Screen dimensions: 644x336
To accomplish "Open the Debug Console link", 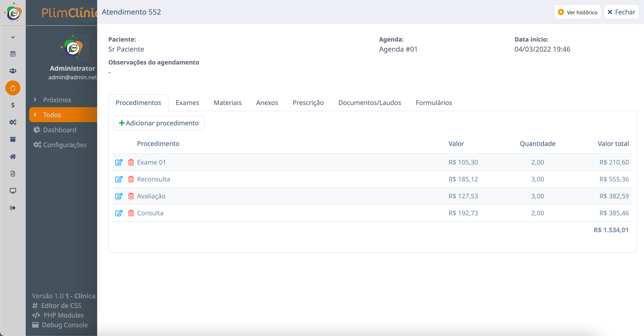I will point(60,325).
